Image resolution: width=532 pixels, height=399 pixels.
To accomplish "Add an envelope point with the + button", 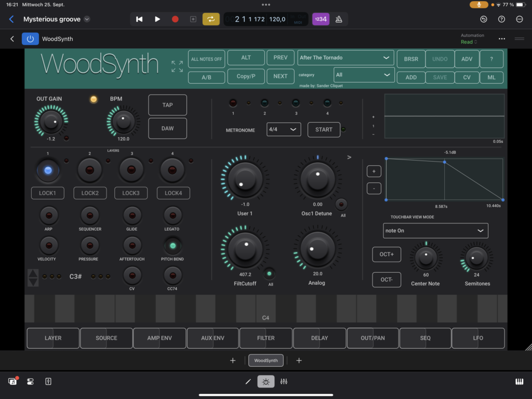I will coord(374,171).
